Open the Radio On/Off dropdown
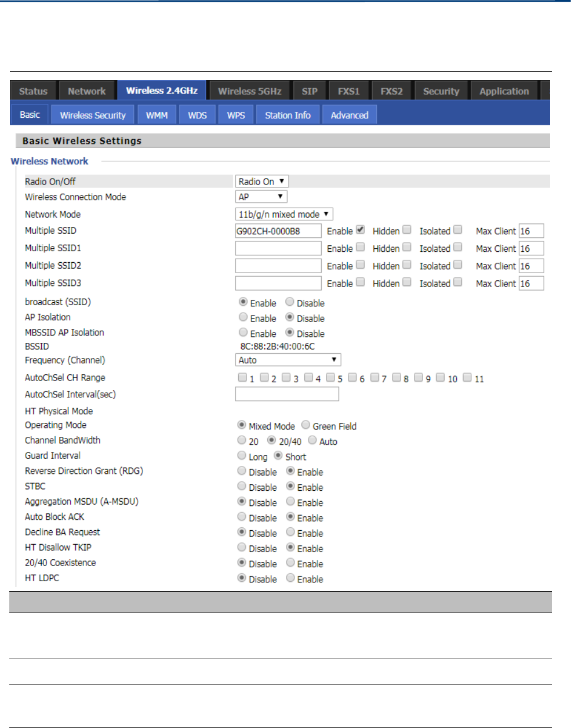571x728 pixels. click(262, 182)
